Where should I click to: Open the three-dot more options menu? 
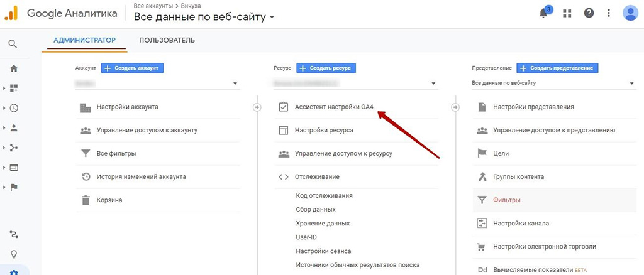tap(609, 14)
